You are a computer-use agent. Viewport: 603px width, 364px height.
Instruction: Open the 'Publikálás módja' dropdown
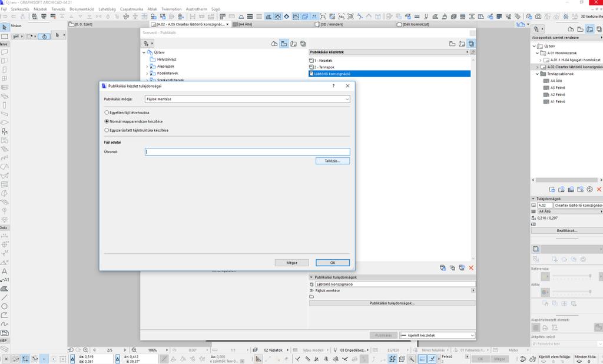click(247, 99)
